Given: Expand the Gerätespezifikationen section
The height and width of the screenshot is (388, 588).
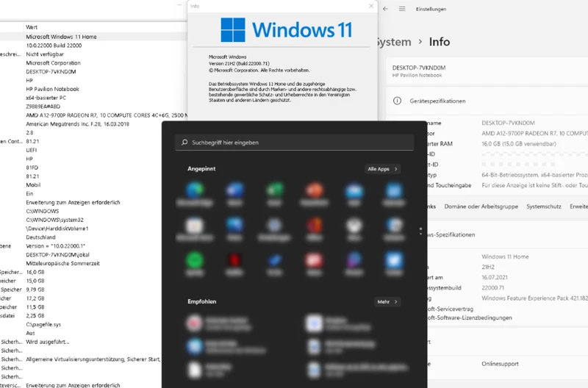Looking at the screenshot, I should (x=487, y=101).
